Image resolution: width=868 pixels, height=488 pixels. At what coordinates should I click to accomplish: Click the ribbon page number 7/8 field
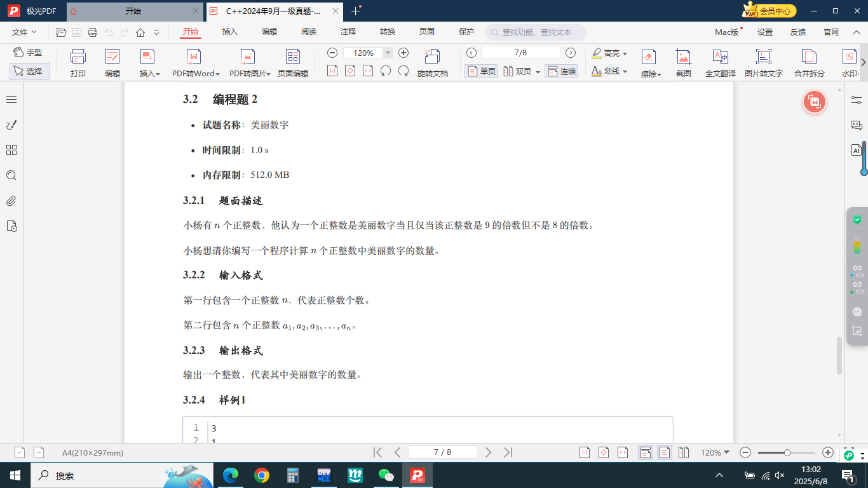coord(521,53)
